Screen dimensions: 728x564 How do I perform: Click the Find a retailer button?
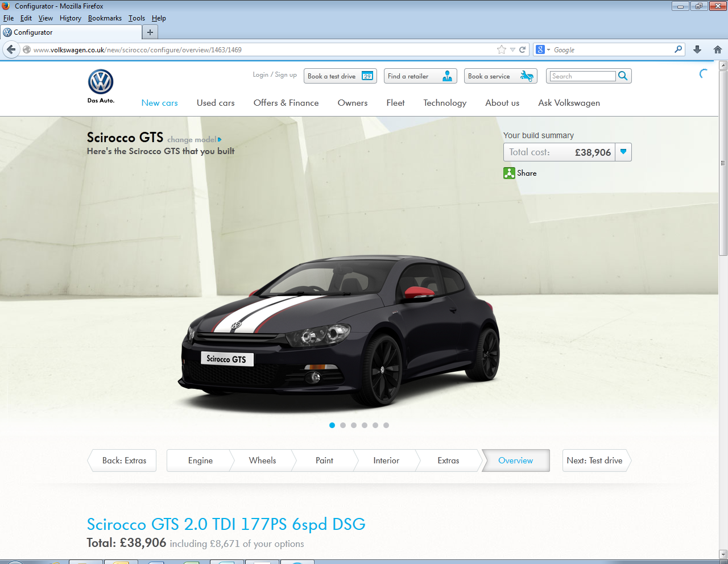420,76
